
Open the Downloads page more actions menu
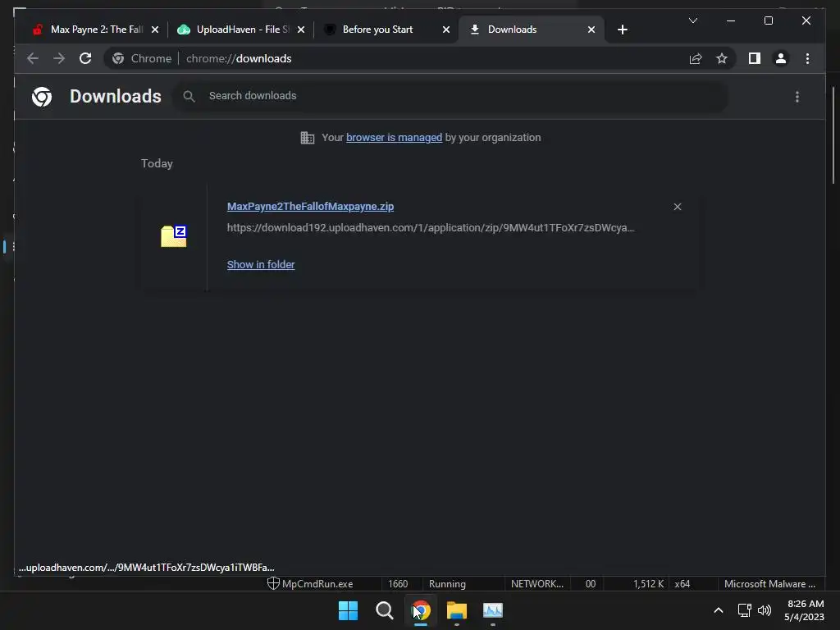[797, 97]
